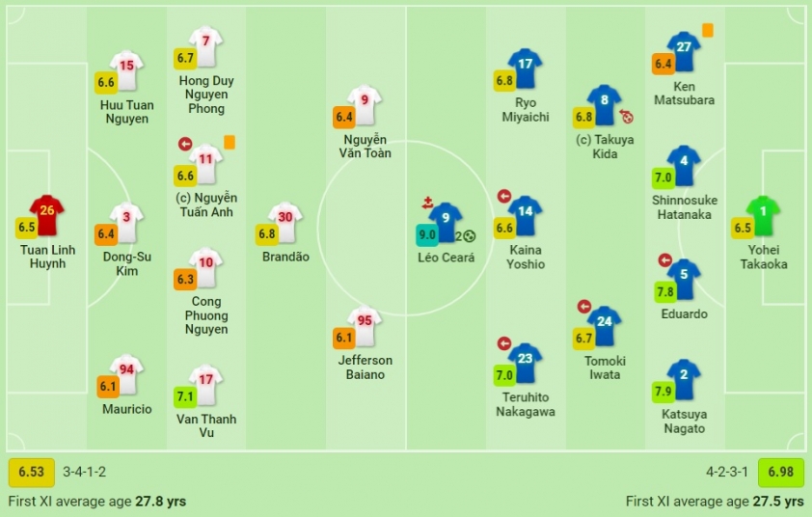The width and height of the screenshot is (812, 517).
Task: Click the 3-4-1-2 formation label
Action: coord(85,472)
